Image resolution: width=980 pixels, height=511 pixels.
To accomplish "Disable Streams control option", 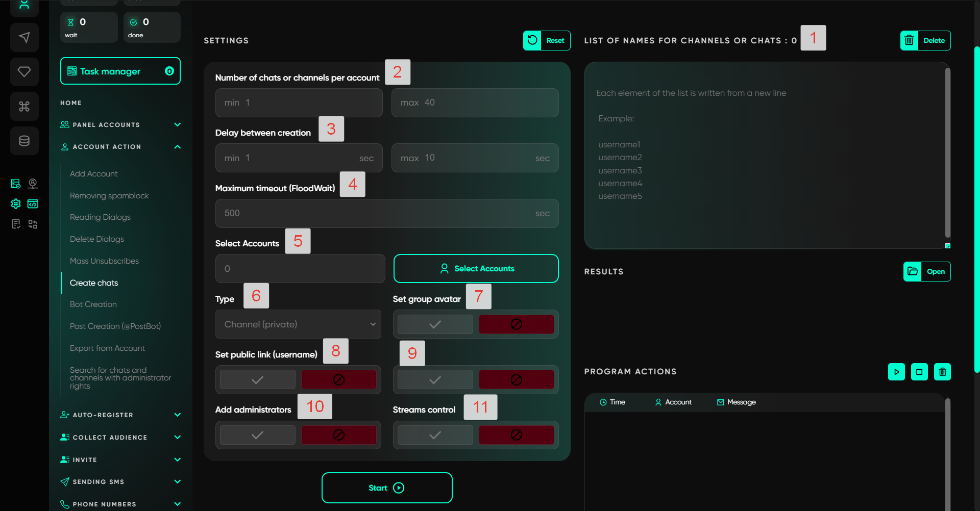I will [x=516, y=435].
